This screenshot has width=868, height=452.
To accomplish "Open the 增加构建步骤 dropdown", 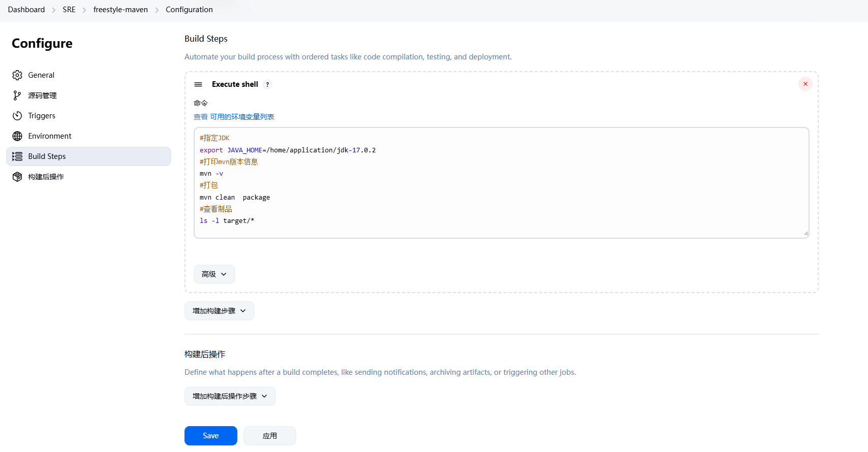I will click(x=219, y=311).
